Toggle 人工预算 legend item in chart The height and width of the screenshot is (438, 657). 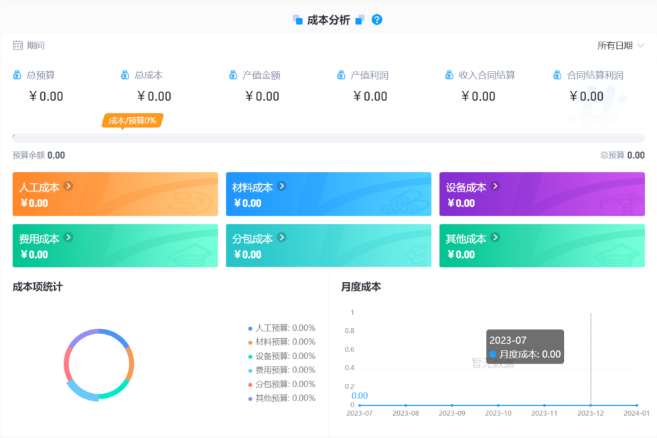(281, 328)
